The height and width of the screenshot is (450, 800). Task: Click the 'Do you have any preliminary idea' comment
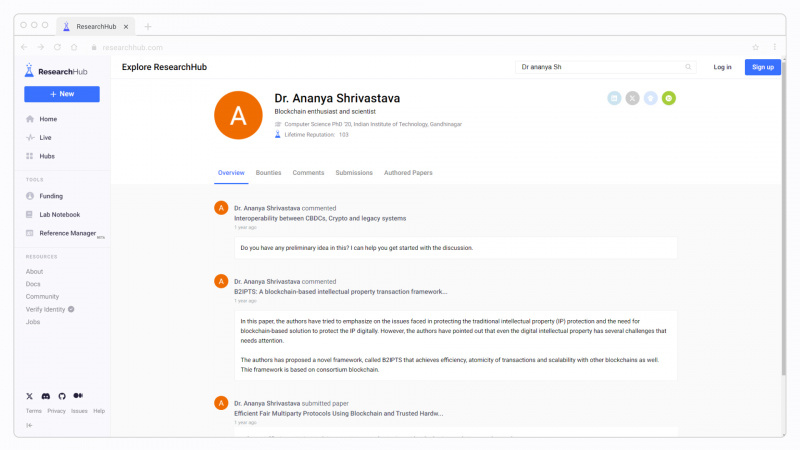tap(456, 248)
